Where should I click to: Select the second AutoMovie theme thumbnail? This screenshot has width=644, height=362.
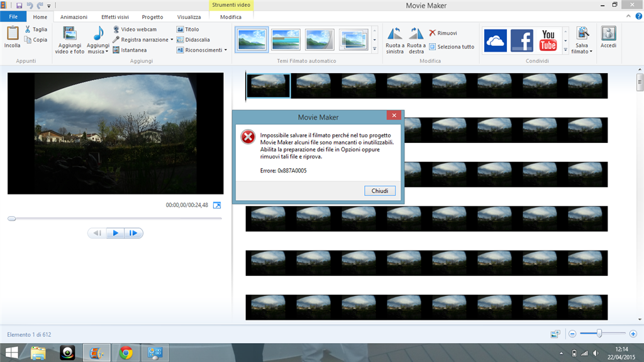(286, 40)
